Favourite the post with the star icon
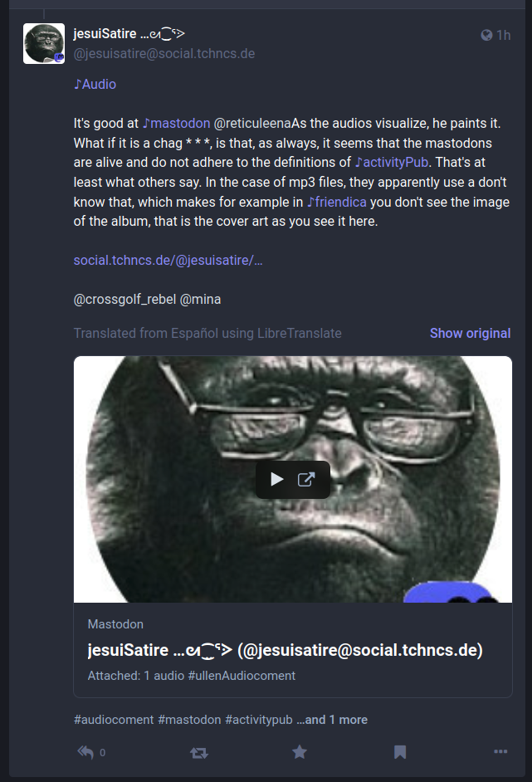 pos(299,751)
